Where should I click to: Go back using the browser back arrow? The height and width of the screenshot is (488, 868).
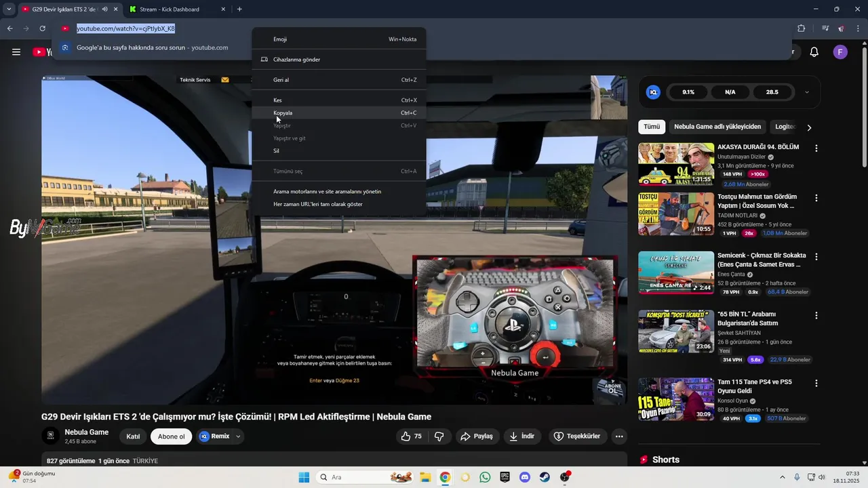(x=10, y=28)
